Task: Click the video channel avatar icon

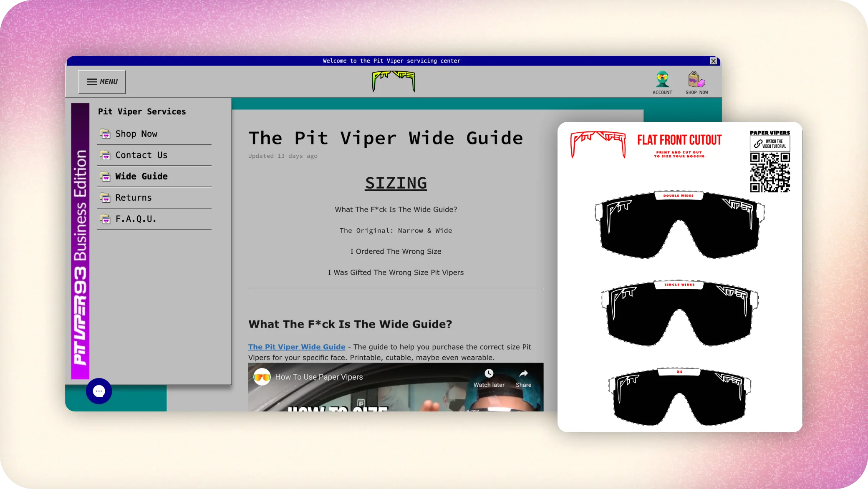Action: (x=262, y=377)
